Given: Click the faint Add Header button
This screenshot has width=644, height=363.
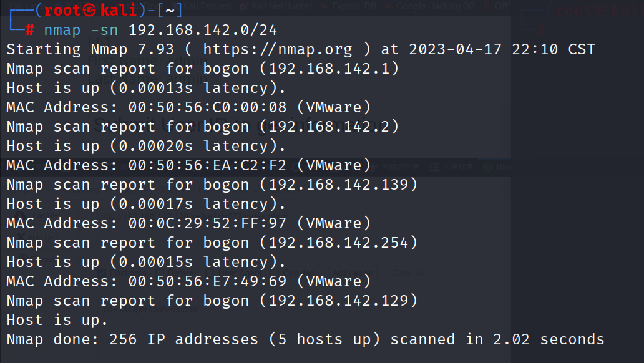Looking at the screenshot, I should 353,273.
